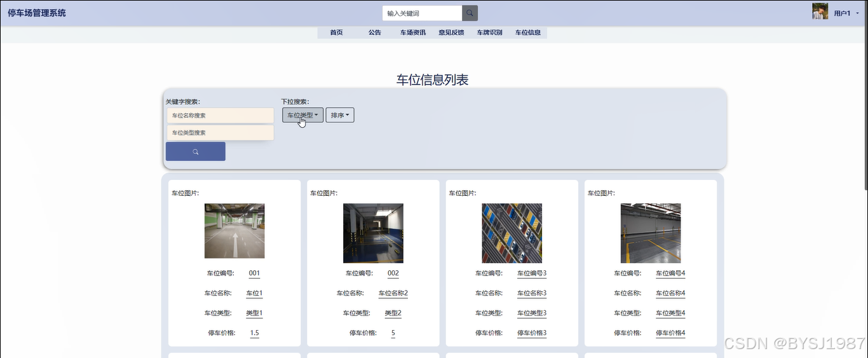This screenshot has height=358, width=868.
Task: Open the 车场资讯 menu item
Action: [x=413, y=32]
